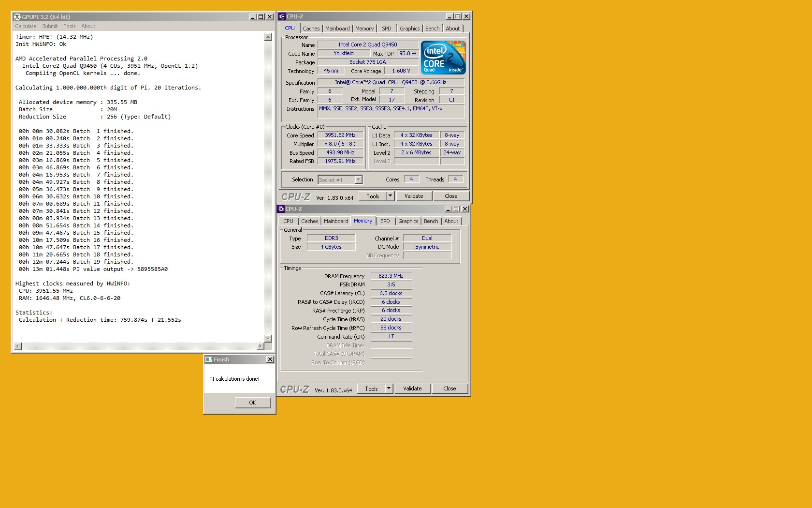This screenshot has width=812, height=508.
Task: Click the Row Refresh Cycle Time value 88 clocks
Action: (391, 328)
